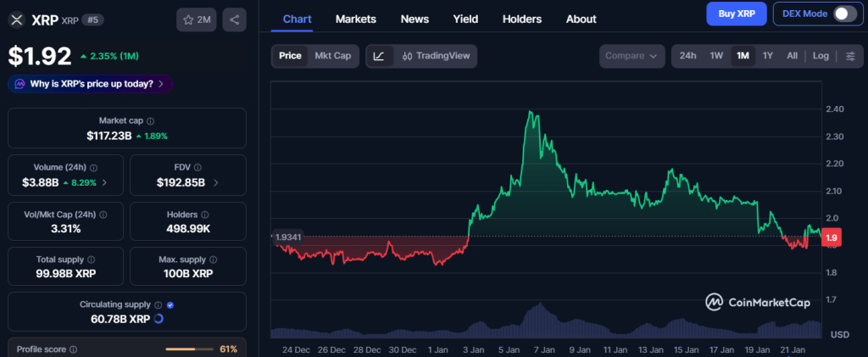Expand 'Why is XRP's price up today?'
Viewport: 868px width, 357px height.
[x=90, y=84]
